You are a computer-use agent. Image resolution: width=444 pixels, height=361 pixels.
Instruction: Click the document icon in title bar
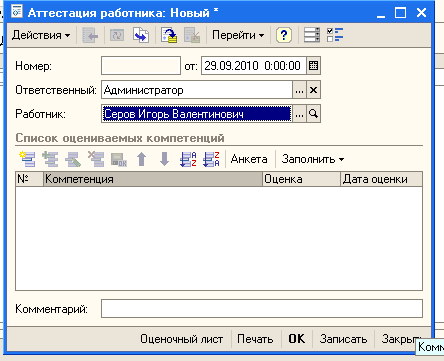(17, 12)
